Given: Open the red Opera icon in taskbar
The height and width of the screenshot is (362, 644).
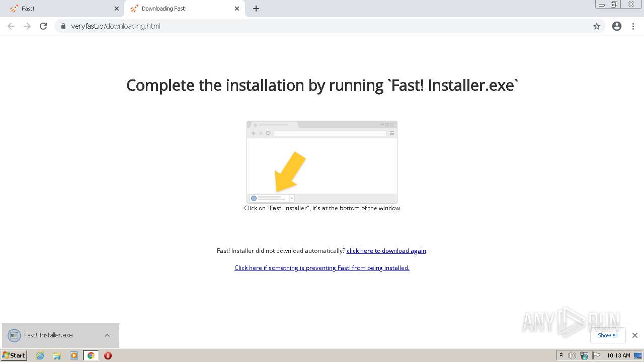Looking at the screenshot, I should 108,355.
